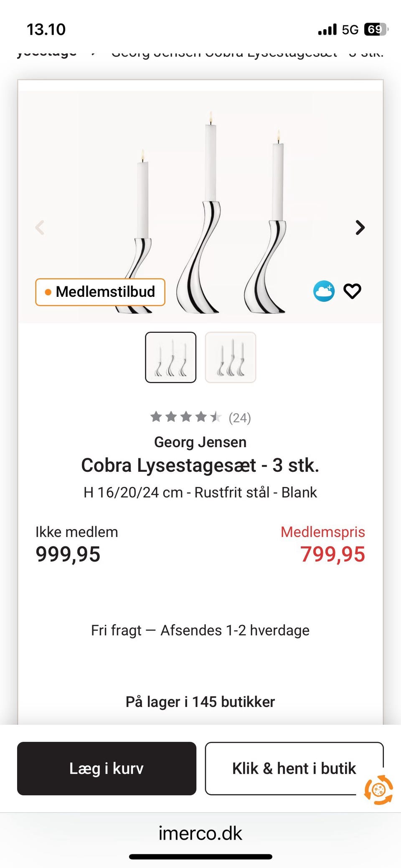Add item to favorites with the heart icon
Image resolution: width=401 pixels, height=868 pixels.
(x=353, y=291)
